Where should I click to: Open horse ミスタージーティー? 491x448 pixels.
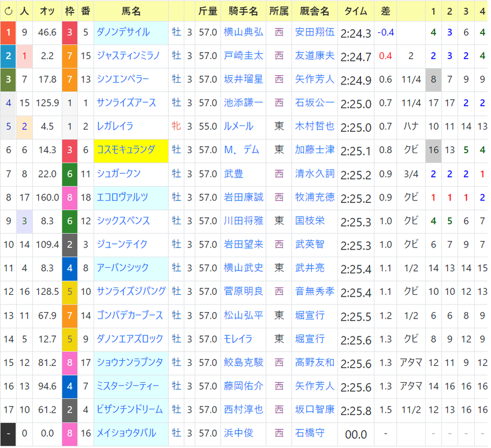(128, 386)
